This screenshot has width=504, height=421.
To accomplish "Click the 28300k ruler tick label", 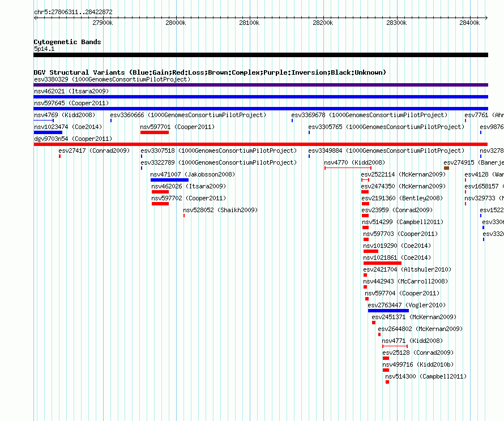I will [396, 23].
